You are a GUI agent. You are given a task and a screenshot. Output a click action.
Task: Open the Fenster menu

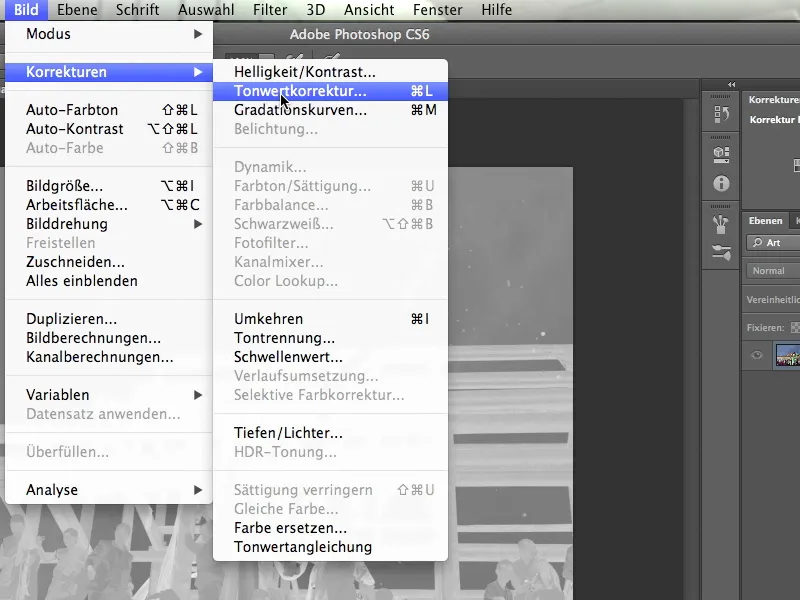pos(438,10)
